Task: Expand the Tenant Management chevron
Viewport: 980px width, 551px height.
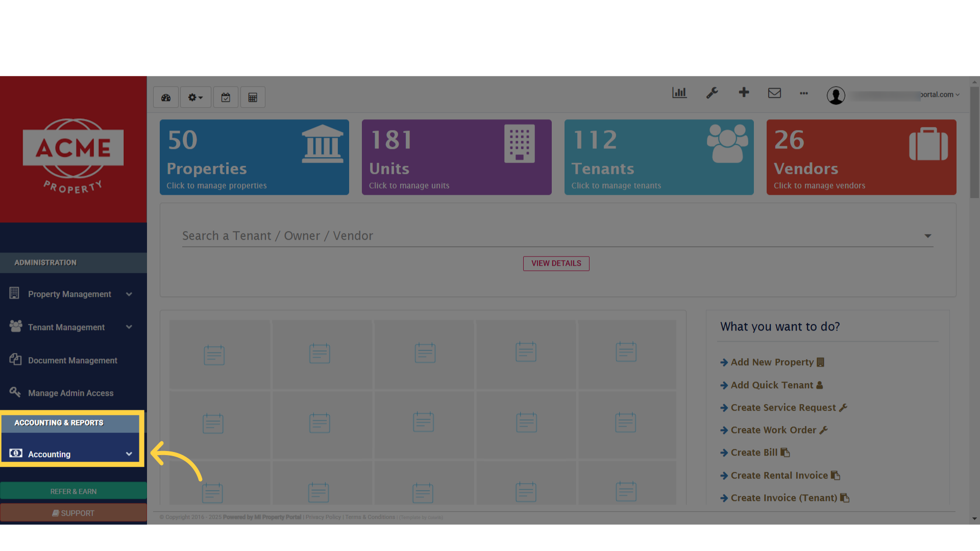Action: (129, 327)
